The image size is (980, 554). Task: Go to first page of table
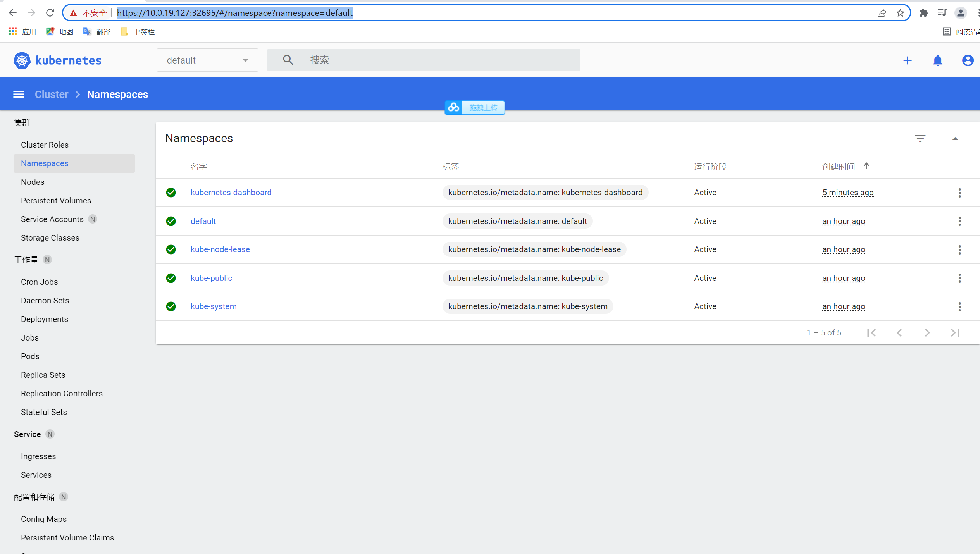[x=871, y=332]
